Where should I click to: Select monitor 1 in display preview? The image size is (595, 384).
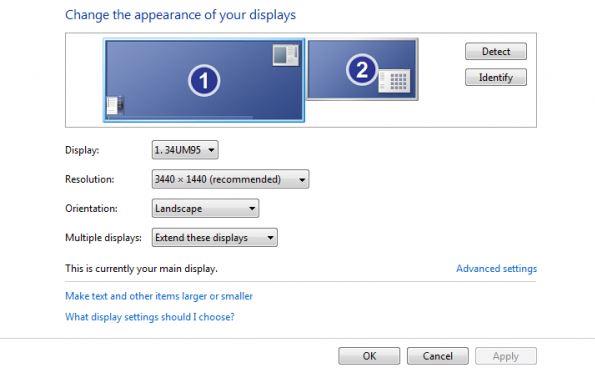pyautogui.click(x=204, y=80)
